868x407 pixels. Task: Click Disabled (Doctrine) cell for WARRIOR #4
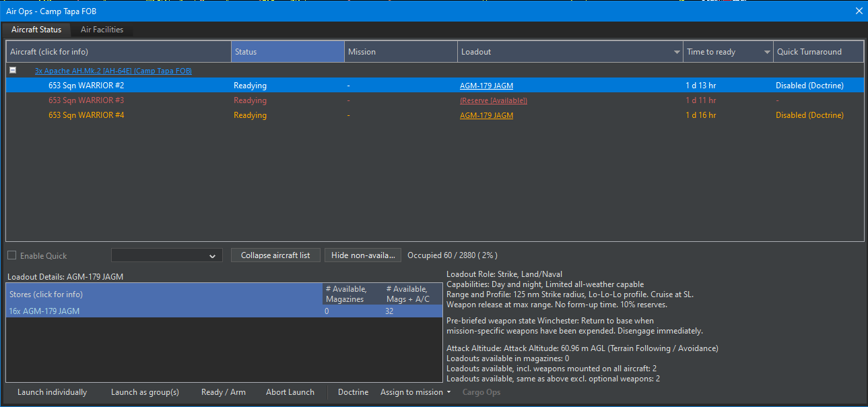click(809, 115)
